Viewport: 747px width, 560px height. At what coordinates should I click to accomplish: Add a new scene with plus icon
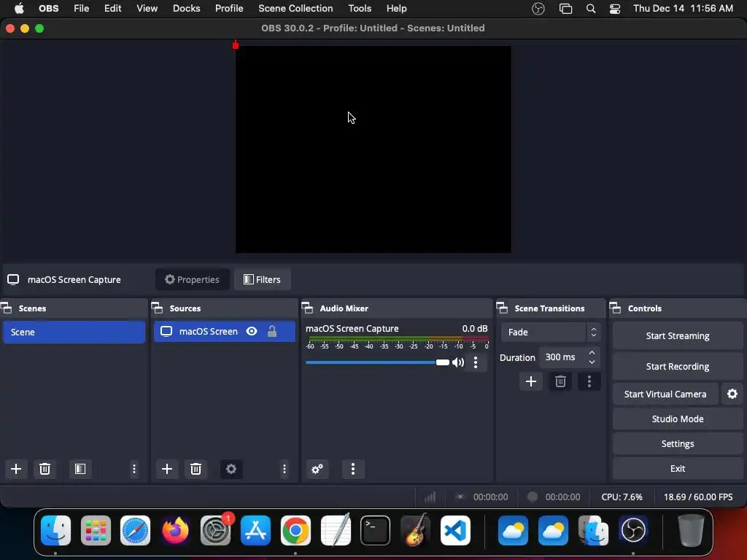click(16, 469)
